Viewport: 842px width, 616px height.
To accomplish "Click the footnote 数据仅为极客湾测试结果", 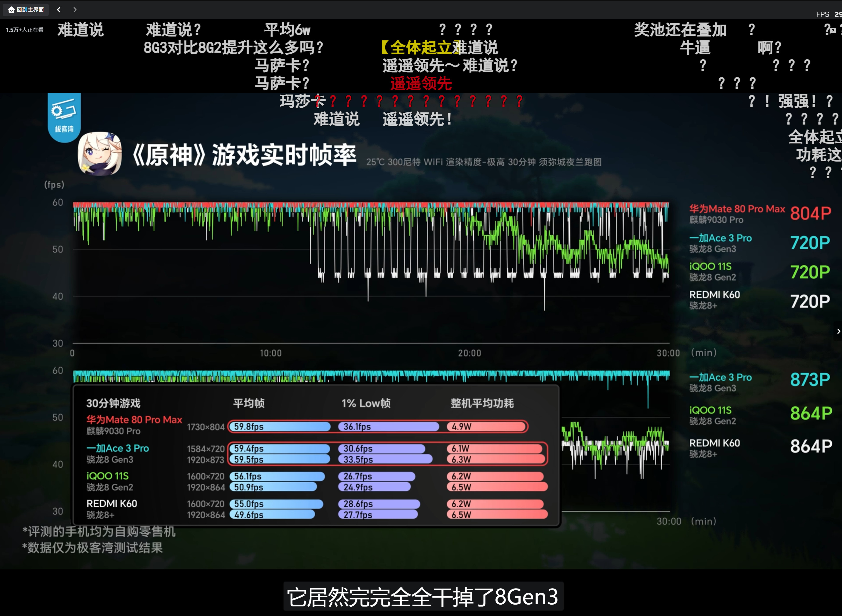I will click(x=92, y=548).
